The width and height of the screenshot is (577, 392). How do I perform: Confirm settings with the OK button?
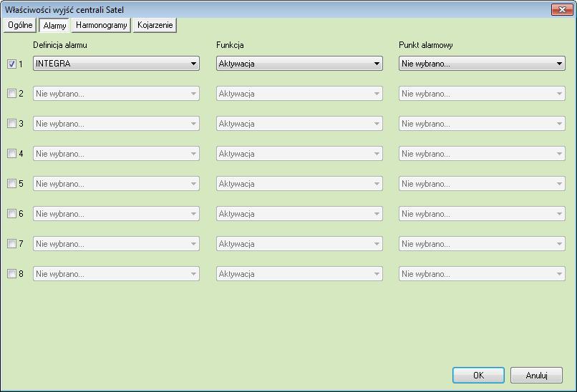tap(478, 375)
